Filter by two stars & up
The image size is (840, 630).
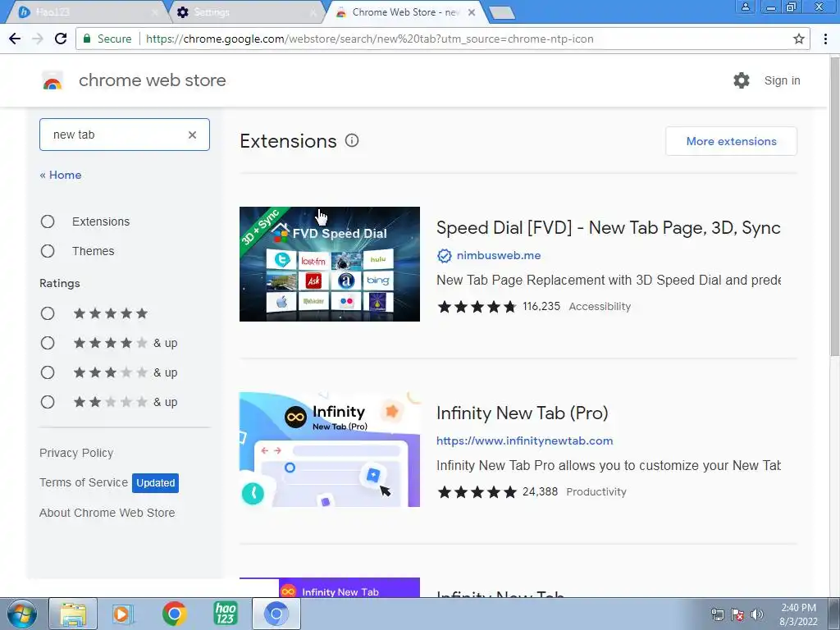[48, 402]
